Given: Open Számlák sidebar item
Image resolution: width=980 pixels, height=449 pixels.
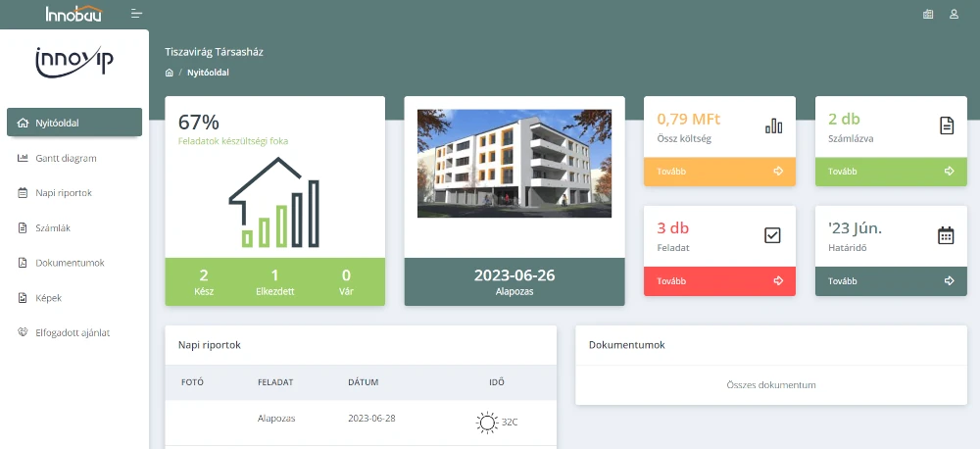Looking at the screenshot, I should pyautogui.click(x=52, y=227).
